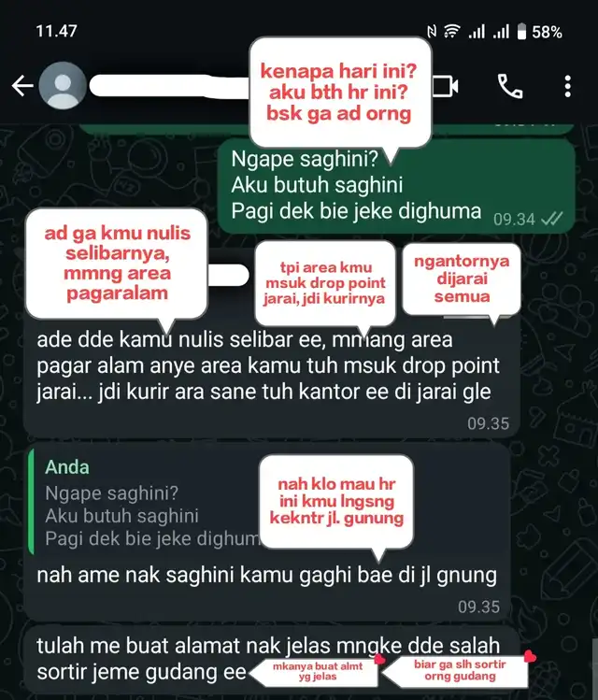Tap the 'mkanya buat almt yg jelas' label
The image size is (598, 700).
click(x=317, y=671)
